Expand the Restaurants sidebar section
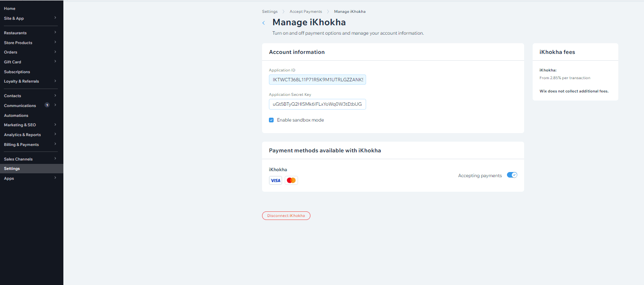Screen dimensions: 644x285 click(55, 33)
